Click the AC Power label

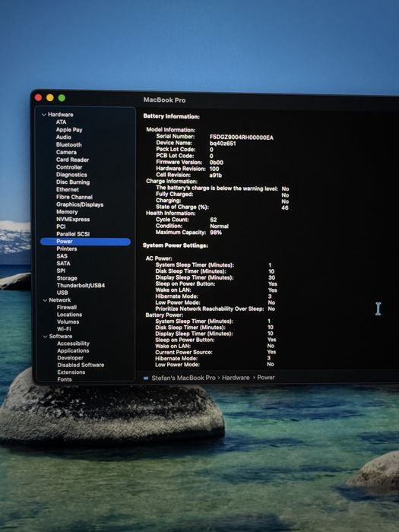pyautogui.click(x=159, y=258)
